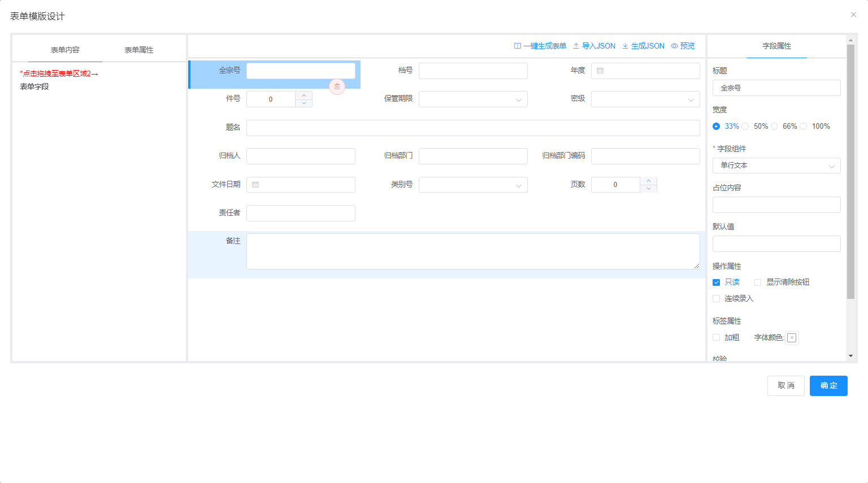Open the 类别号 dropdown

(473, 185)
